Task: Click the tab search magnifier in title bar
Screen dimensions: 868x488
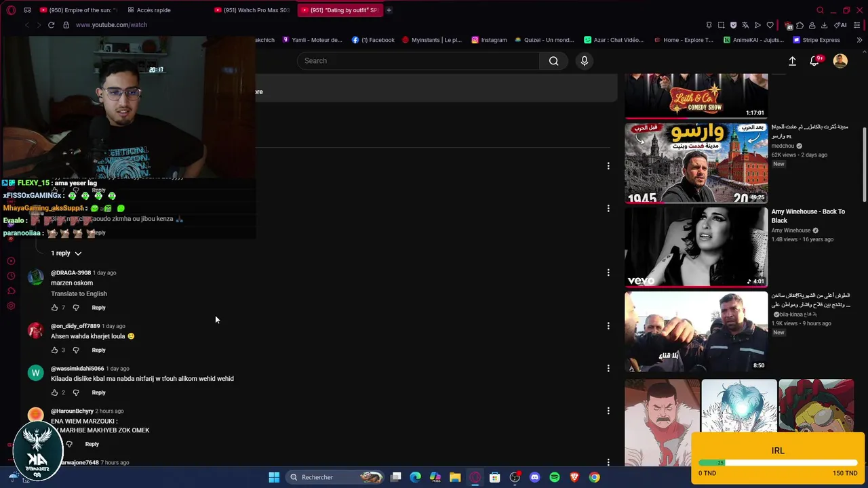Action: 820,10
